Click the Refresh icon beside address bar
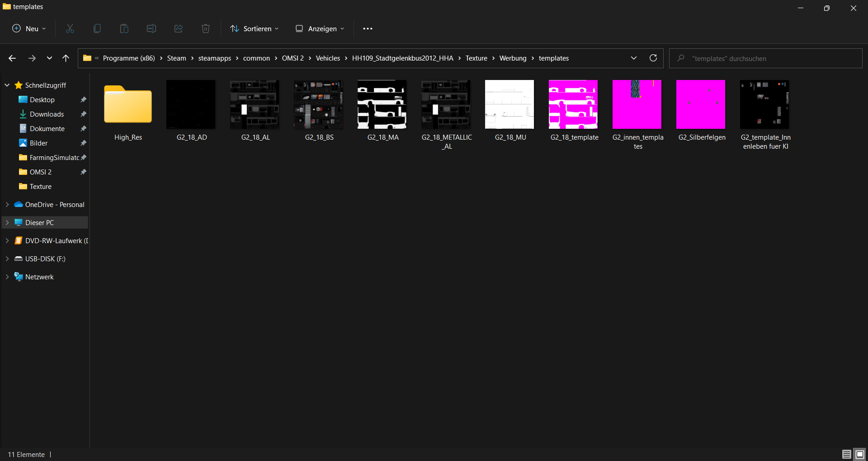 pyautogui.click(x=653, y=58)
